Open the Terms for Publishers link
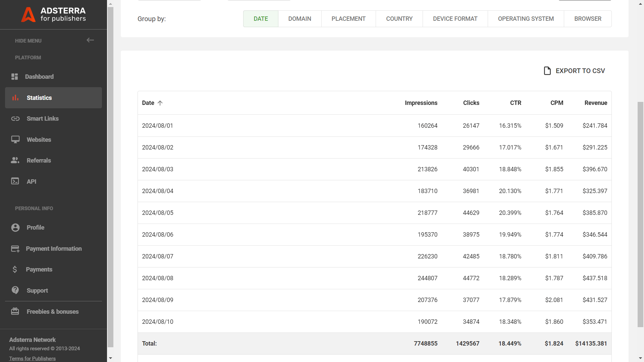Screen dimensions: 644x362 click(32, 358)
